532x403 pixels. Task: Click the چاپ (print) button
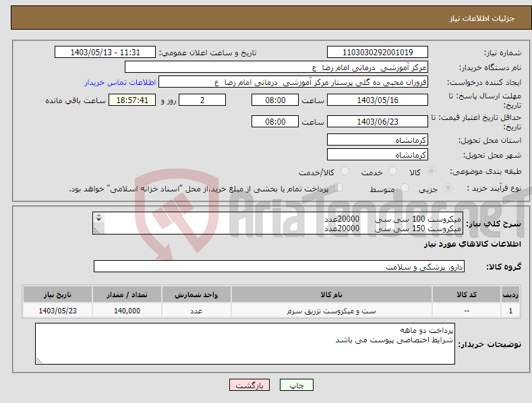(x=296, y=385)
